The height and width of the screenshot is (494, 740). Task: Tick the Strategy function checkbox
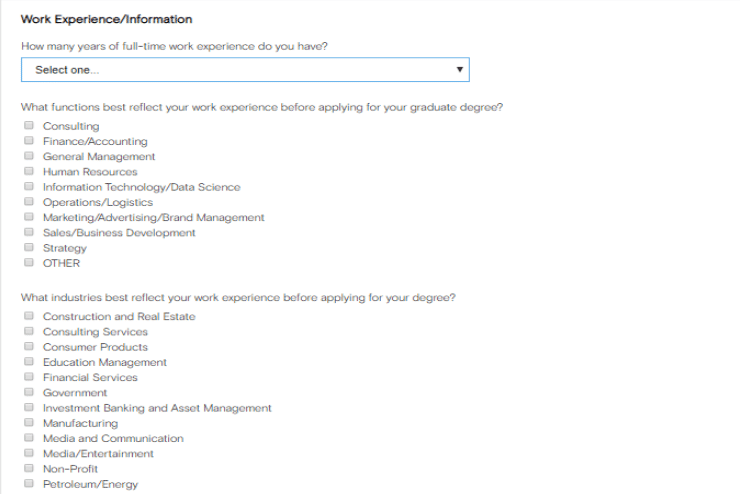click(x=30, y=247)
